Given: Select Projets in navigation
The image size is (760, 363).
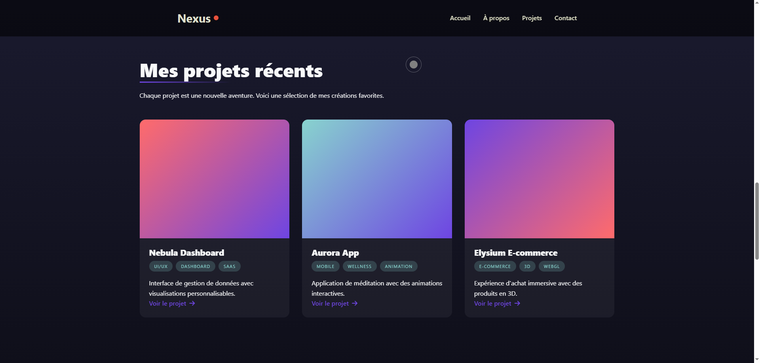Looking at the screenshot, I should pos(532,18).
